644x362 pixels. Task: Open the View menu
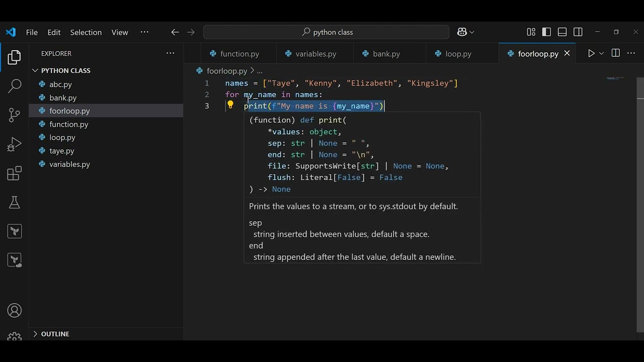[120, 32]
